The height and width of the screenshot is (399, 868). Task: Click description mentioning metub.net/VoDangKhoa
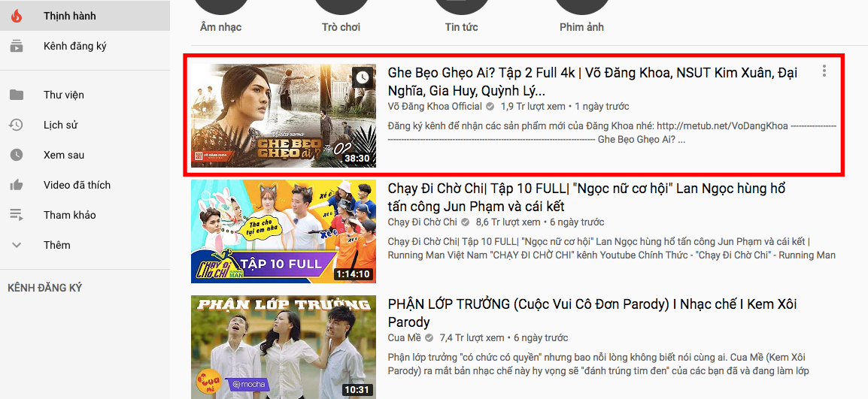coord(612,133)
